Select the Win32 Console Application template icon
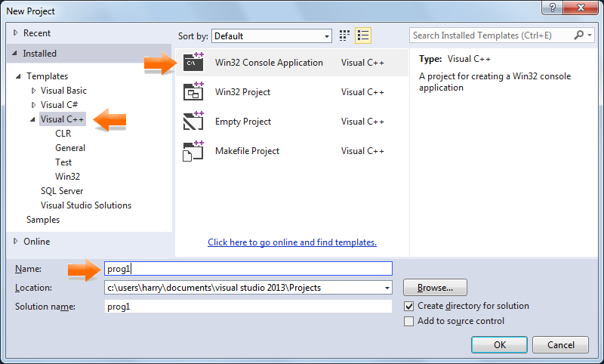This screenshot has width=604, height=364. [x=193, y=63]
